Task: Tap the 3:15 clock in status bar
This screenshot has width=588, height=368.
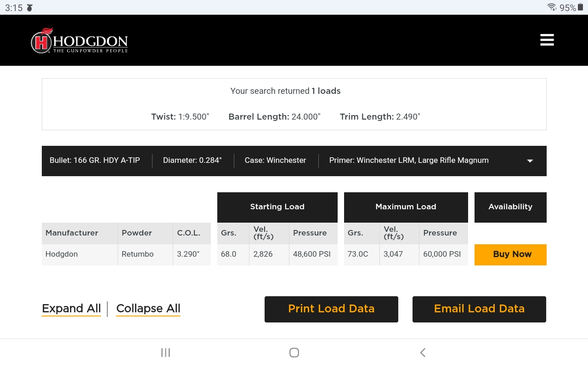Action: [x=14, y=8]
